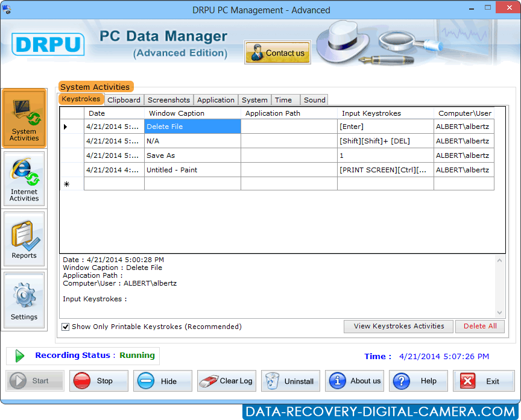Click the [Enter] keystrokes cell

coord(385,127)
